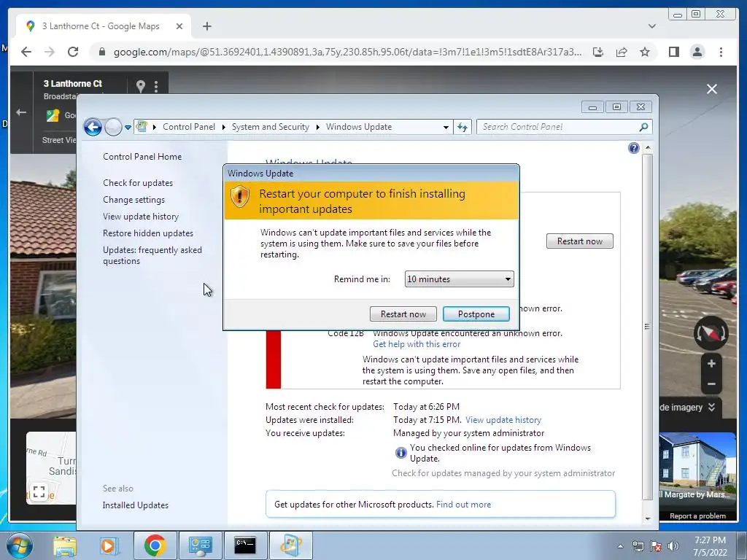
Task: Open View update history in sidebar
Action: click(141, 216)
